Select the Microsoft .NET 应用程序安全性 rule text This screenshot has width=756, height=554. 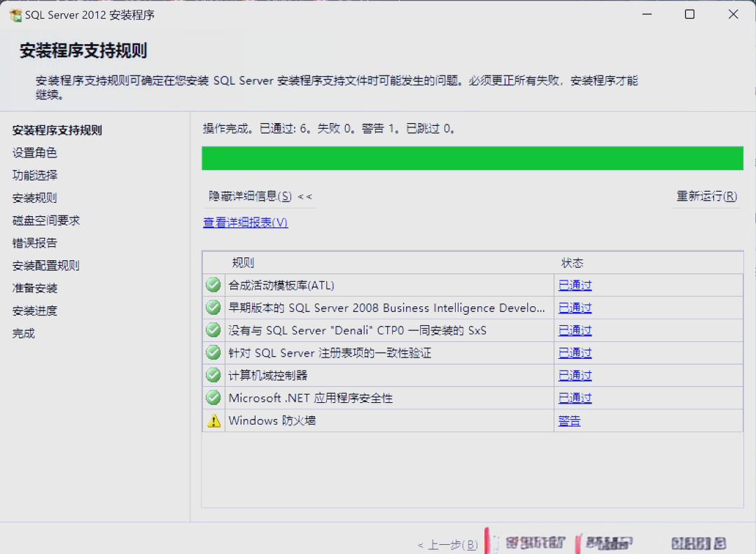pyautogui.click(x=311, y=398)
